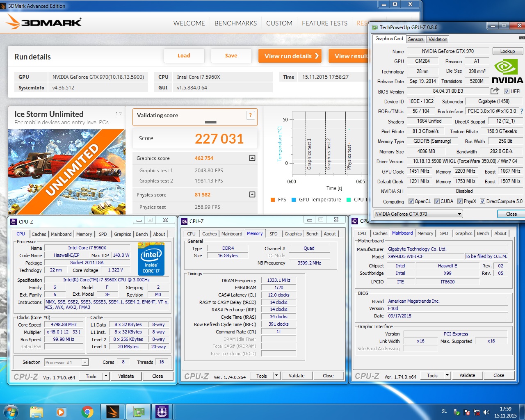Open Tools dropdown arrow in Mainboard CPU-Z window
This screenshot has width=525, height=420.
(x=447, y=375)
